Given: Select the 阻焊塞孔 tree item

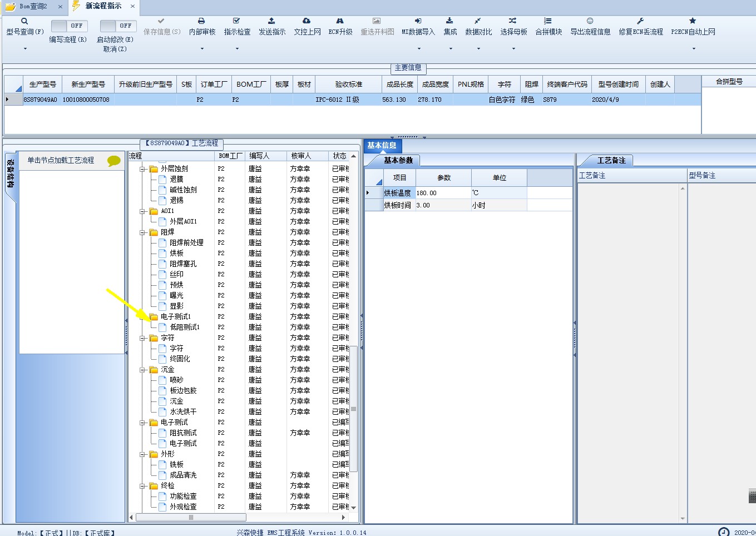Looking at the screenshot, I should click(183, 264).
